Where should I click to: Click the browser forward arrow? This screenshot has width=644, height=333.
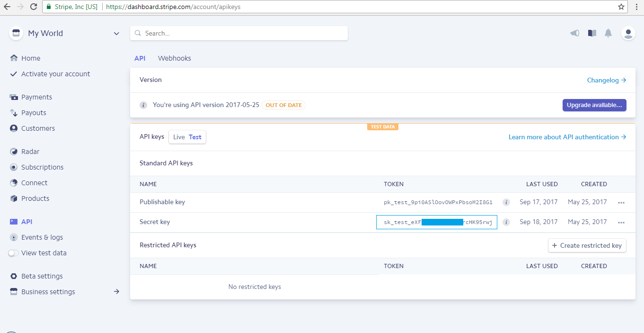[x=20, y=7]
